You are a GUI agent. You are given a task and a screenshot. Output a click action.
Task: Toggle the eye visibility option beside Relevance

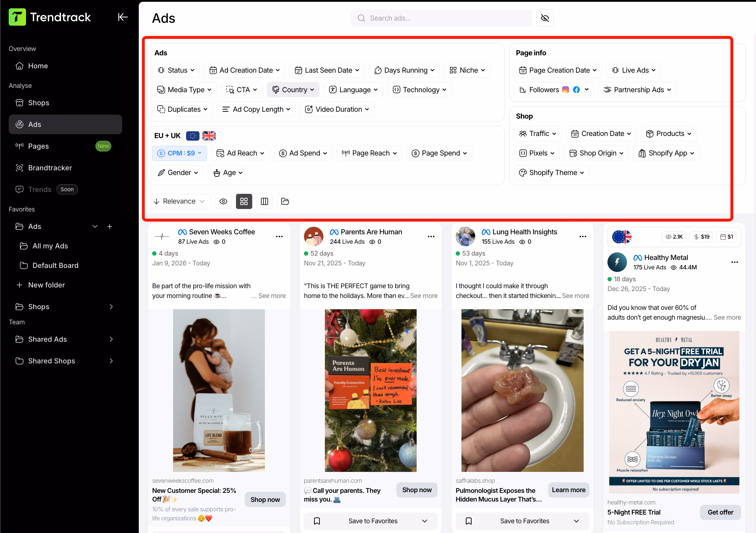tap(223, 201)
